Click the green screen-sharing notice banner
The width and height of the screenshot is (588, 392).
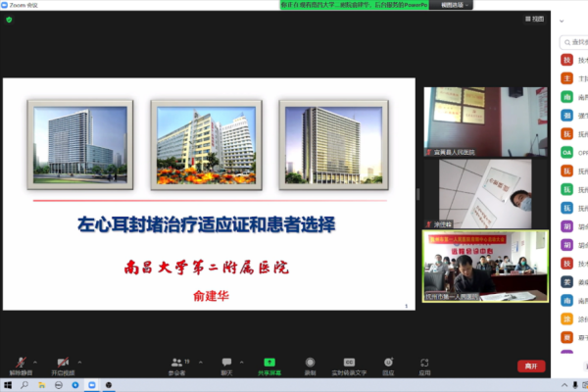click(x=355, y=5)
